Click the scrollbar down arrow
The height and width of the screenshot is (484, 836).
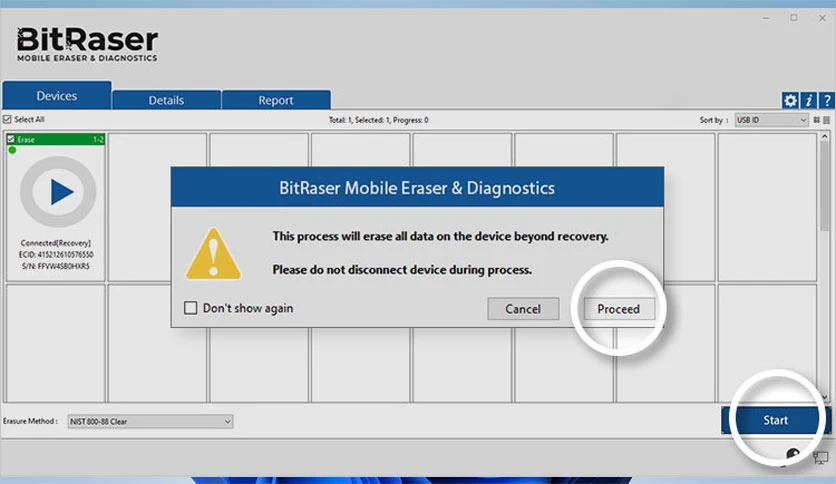point(825,398)
